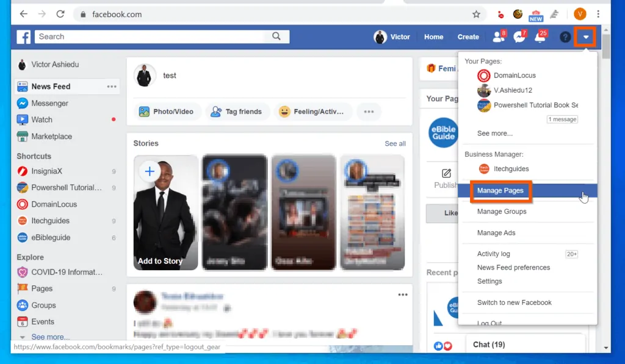The width and height of the screenshot is (625, 364).
Task: Open Settings in account menu
Action: 490,281
